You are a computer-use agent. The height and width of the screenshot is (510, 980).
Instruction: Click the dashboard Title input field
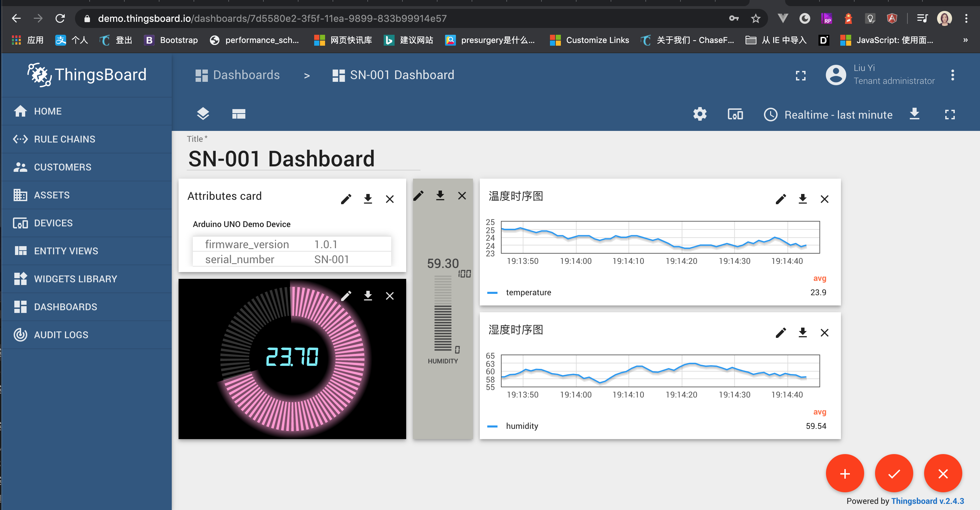click(x=304, y=159)
